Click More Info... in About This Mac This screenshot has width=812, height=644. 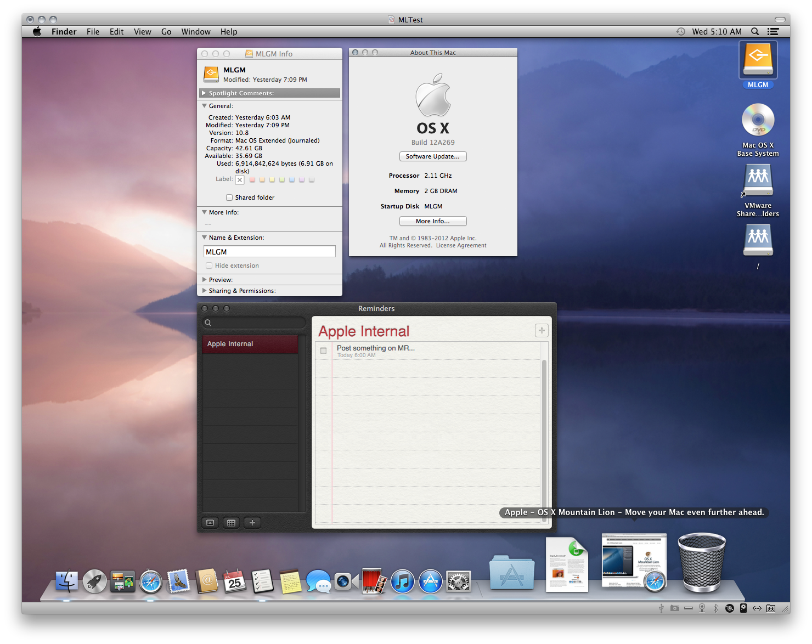point(433,221)
